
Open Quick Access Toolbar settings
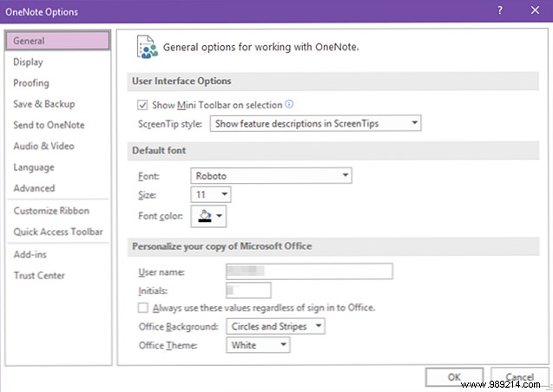57,232
